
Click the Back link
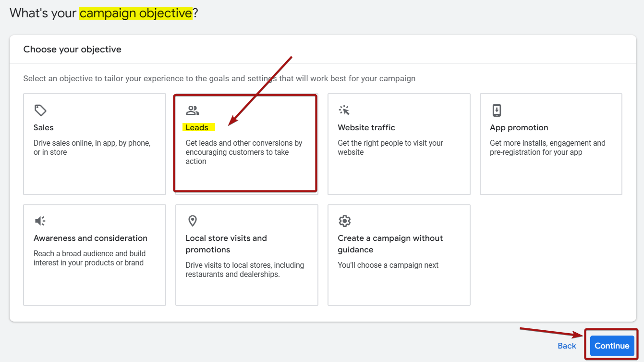[567, 345]
